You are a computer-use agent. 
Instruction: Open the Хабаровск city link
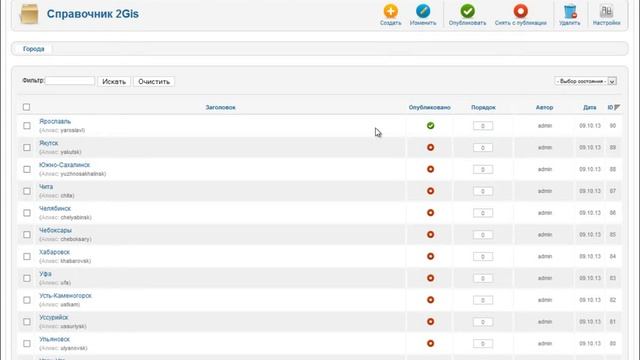coord(54,252)
